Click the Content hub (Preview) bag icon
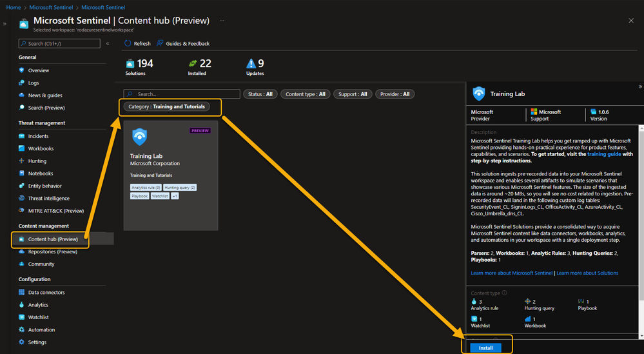Screen dimensions: 644x354 click(x=22, y=239)
